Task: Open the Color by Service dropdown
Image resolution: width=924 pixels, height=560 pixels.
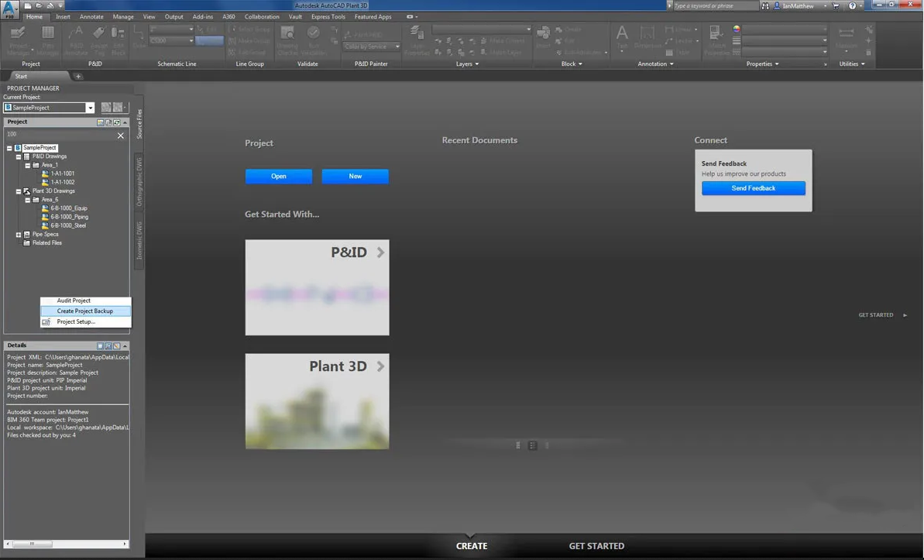Action: pos(371,46)
